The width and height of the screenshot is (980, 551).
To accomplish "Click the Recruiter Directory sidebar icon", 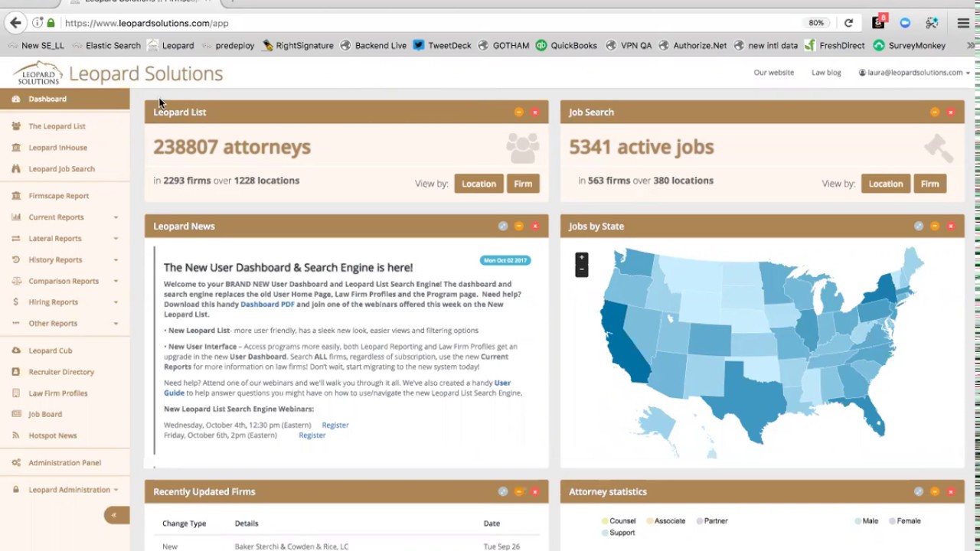I will [16, 372].
